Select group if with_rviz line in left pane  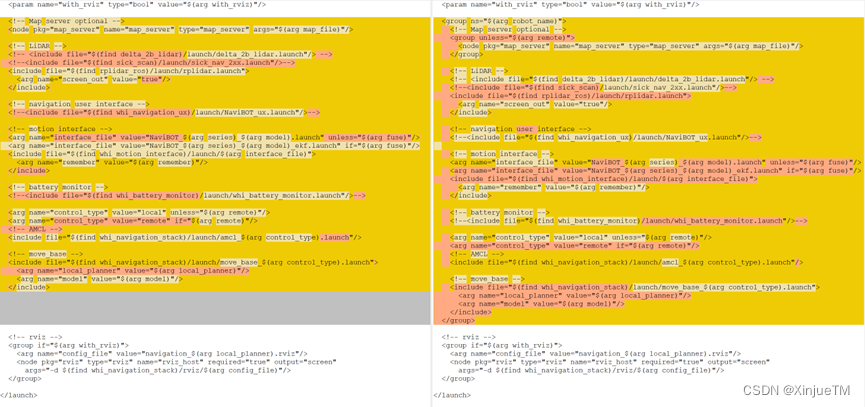click(x=68, y=345)
